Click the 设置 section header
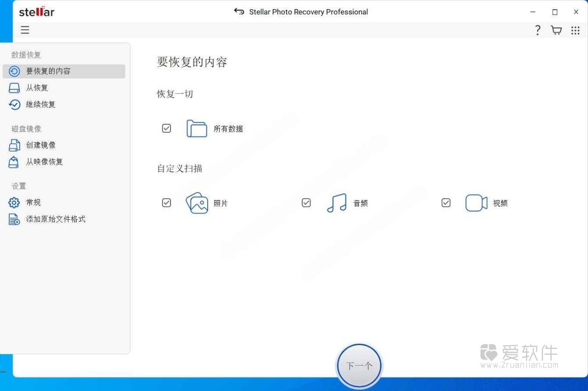 (19, 186)
